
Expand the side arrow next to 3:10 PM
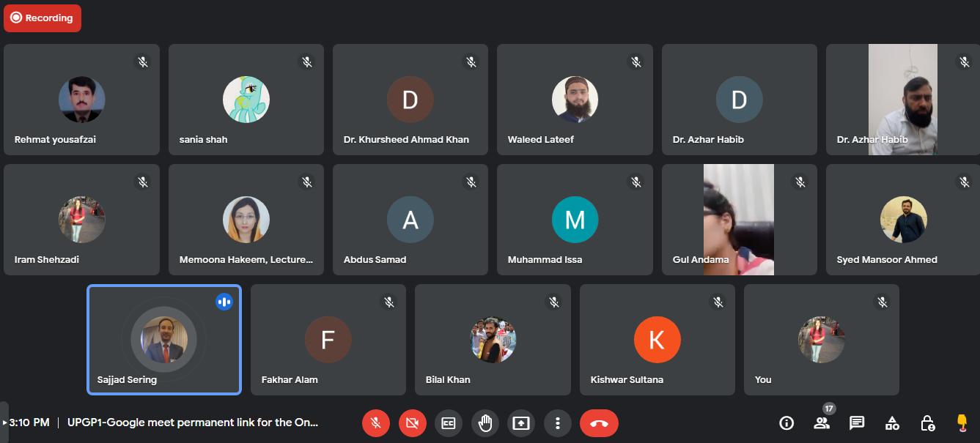[x=4, y=422]
